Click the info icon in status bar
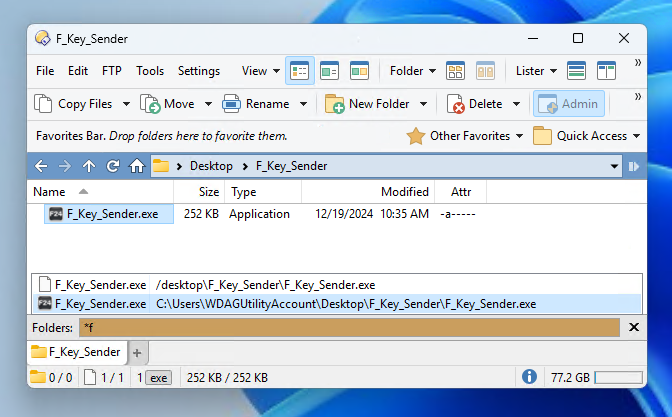 tap(529, 377)
